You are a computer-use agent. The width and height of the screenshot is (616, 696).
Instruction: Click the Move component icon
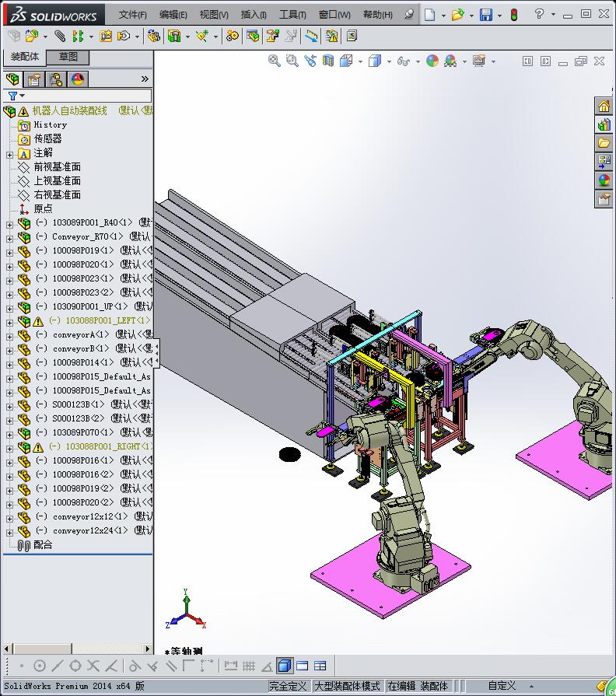click(x=124, y=36)
